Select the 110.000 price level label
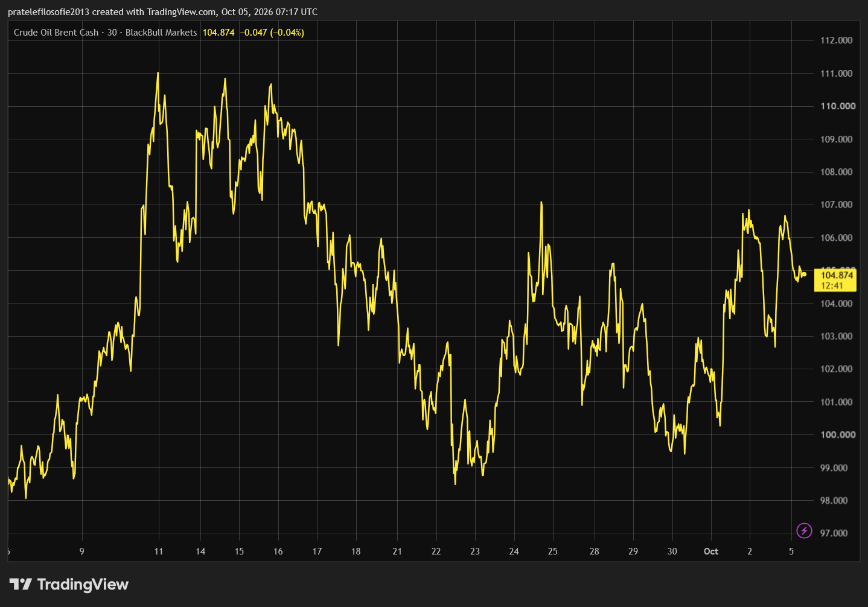Image resolution: width=868 pixels, height=607 pixels. 838,106
